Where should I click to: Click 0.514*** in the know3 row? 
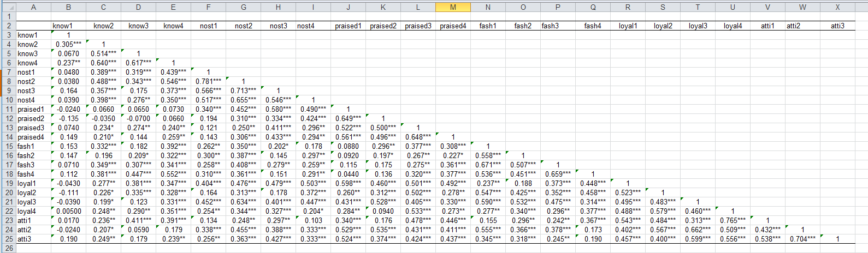pyautogui.click(x=103, y=53)
